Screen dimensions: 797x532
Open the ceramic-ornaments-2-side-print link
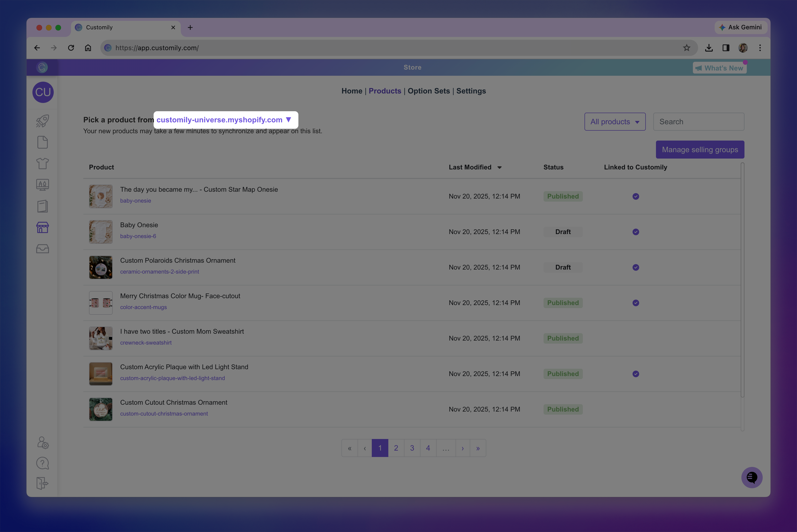click(159, 272)
